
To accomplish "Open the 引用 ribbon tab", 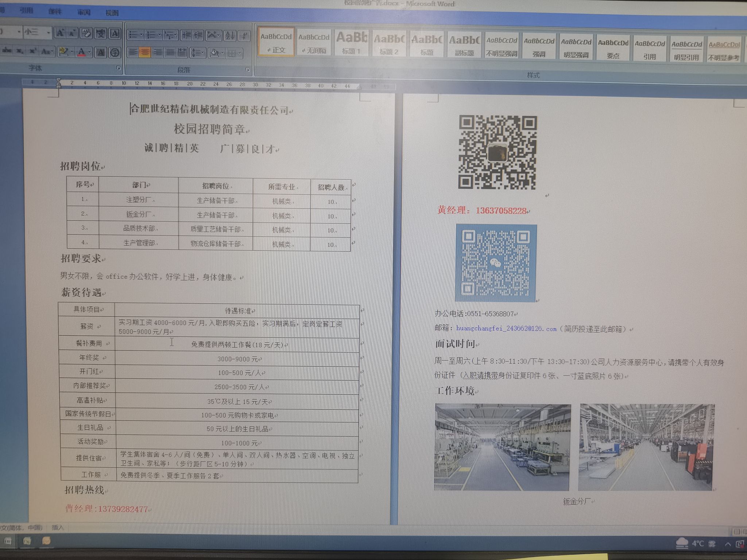I will click(26, 11).
